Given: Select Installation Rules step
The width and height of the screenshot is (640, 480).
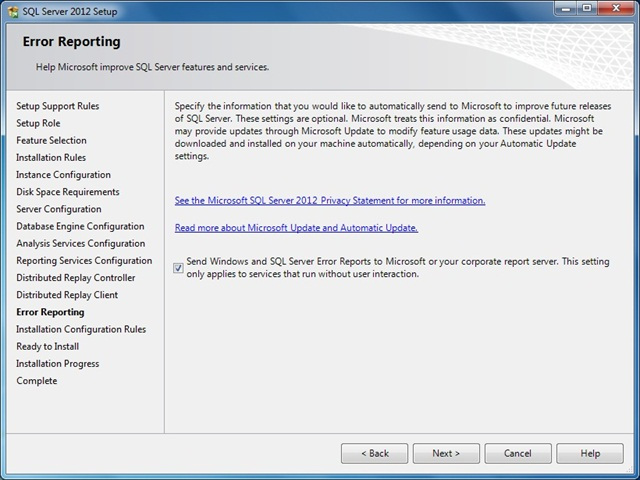Looking at the screenshot, I should 51,158.
